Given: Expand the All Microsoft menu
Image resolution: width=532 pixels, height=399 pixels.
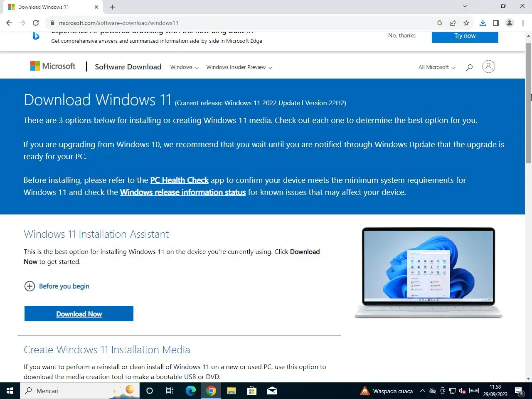Looking at the screenshot, I should [437, 67].
